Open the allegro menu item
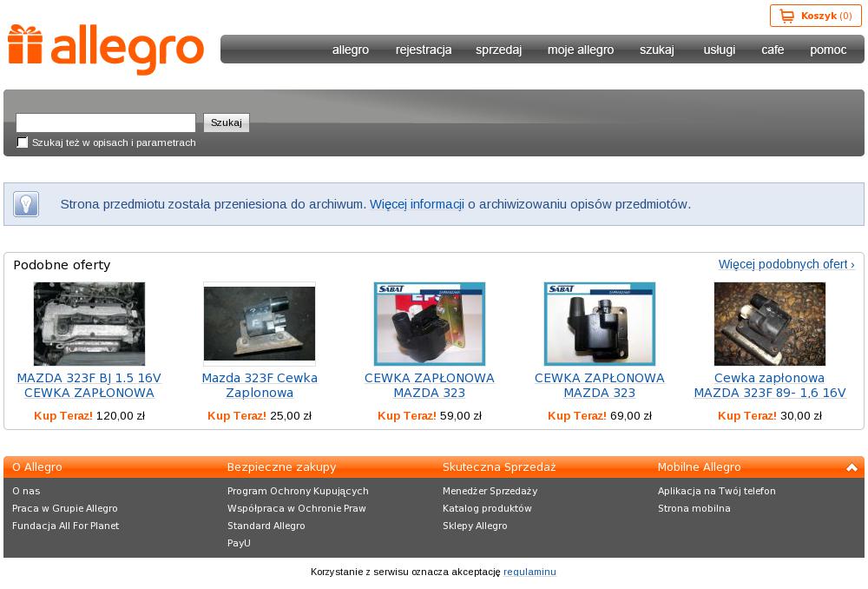 (351, 50)
